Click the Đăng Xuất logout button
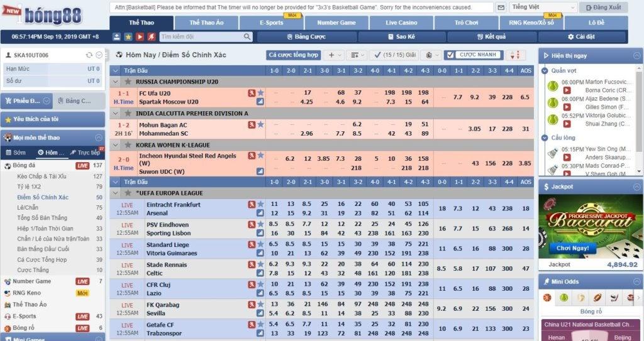 (x=603, y=8)
